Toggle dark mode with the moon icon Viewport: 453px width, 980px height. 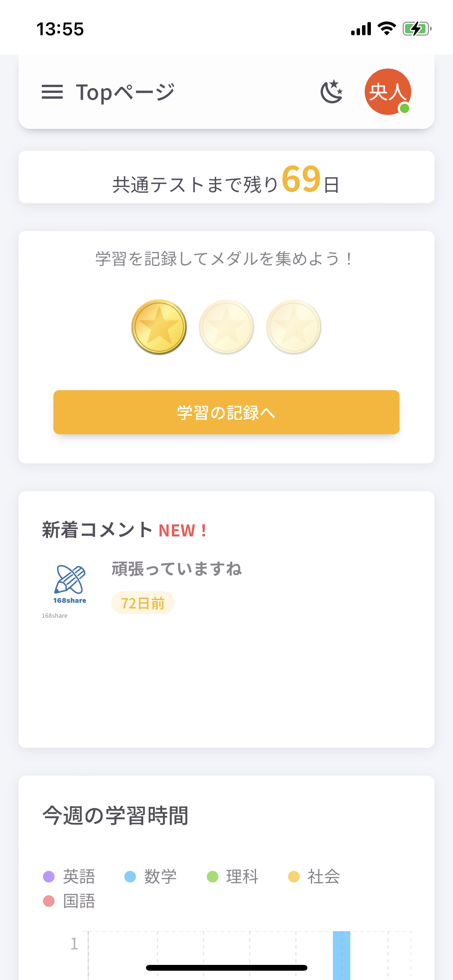tap(332, 92)
